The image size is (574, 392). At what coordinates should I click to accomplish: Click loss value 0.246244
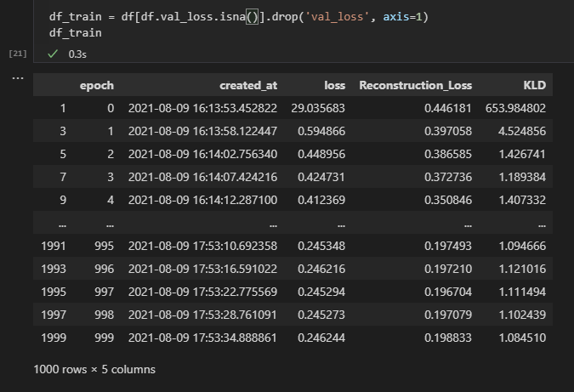pyautogui.click(x=321, y=338)
